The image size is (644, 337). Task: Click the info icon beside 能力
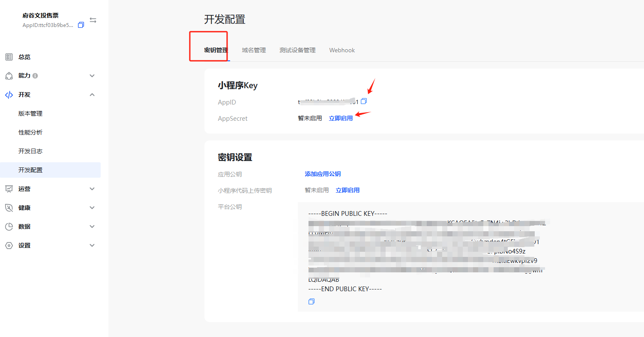[35, 76]
